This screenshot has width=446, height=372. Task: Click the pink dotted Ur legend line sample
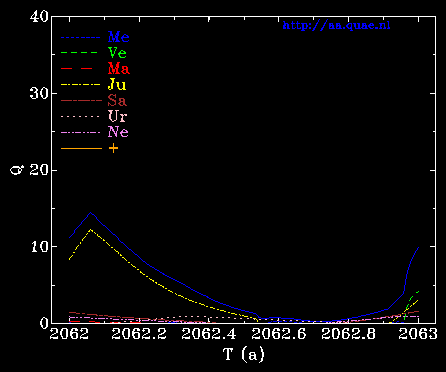[81, 116]
